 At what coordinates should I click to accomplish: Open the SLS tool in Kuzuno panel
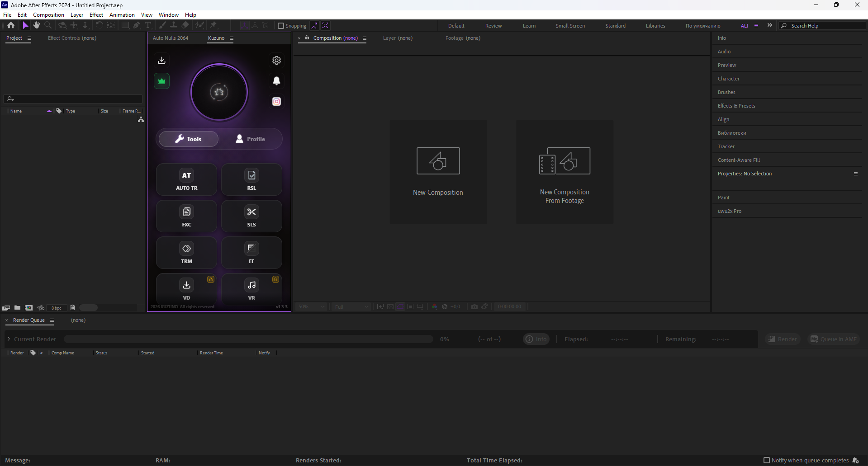tap(251, 216)
